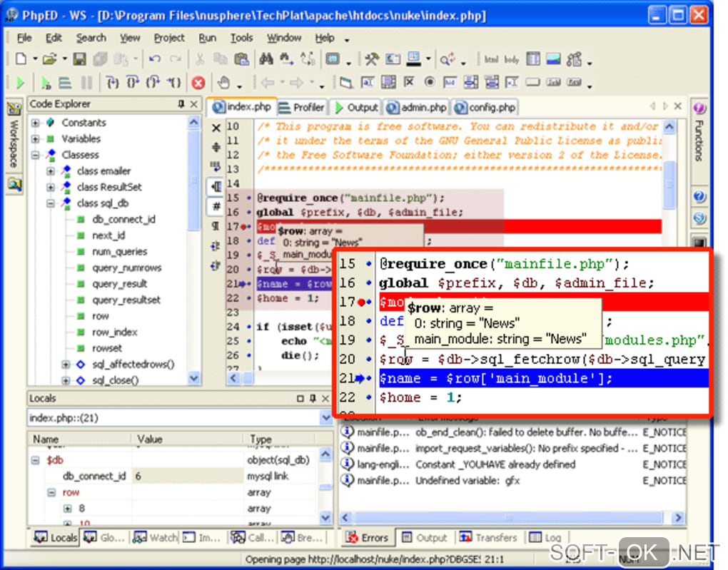Viewport: 728px width, 570px height.
Task: Click the editor vertical scrollbar thumb
Action: tap(669, 185)
